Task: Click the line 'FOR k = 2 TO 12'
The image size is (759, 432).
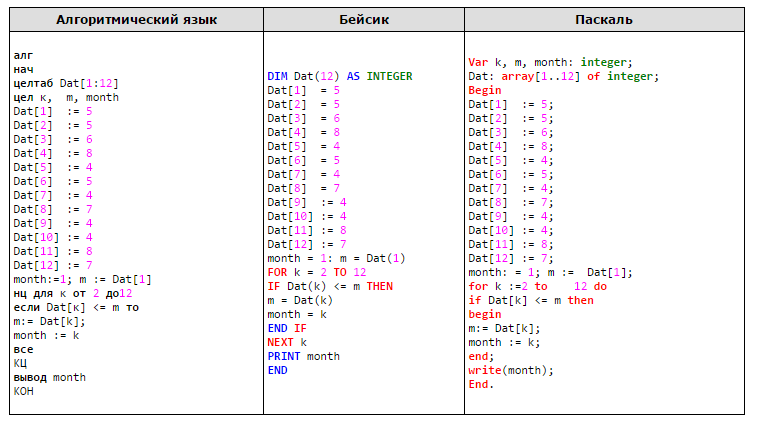Action: [x=317, y=273]
